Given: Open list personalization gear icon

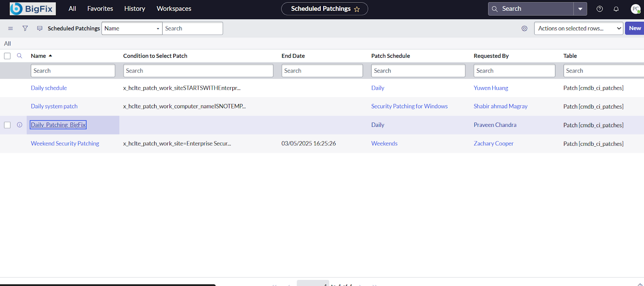Looking at the screenshot, I should [524, 28].
